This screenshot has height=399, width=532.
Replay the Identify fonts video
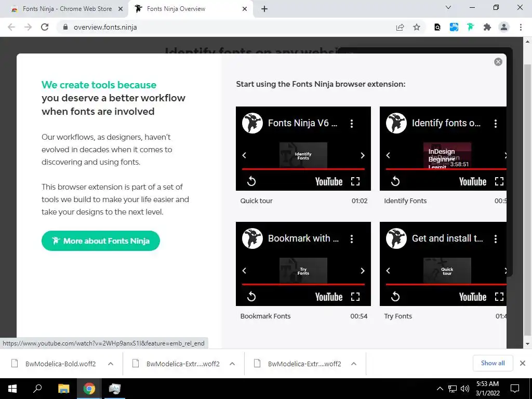pyautogui.click(x=395, y=181)
